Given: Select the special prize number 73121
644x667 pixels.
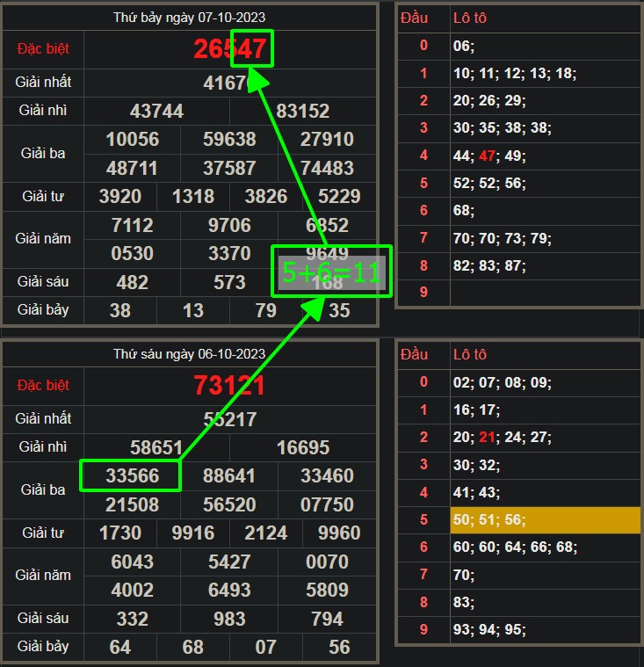Looking at the screenshot, I should 229,385.
